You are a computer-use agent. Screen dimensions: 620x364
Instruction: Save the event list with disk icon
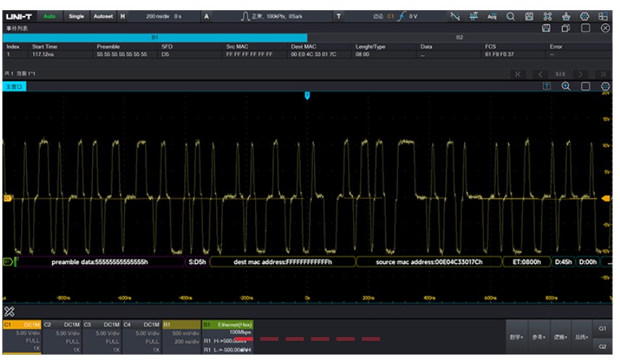(x=547, y=28)
